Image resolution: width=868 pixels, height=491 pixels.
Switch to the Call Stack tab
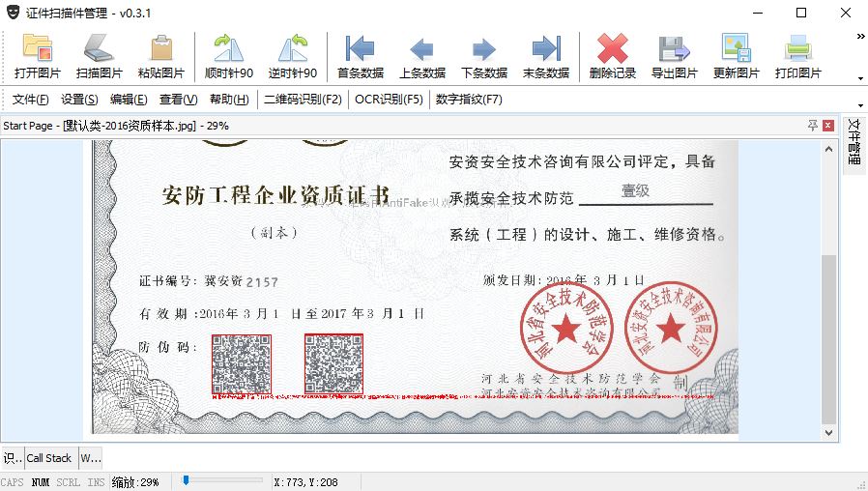click(49, 458)
